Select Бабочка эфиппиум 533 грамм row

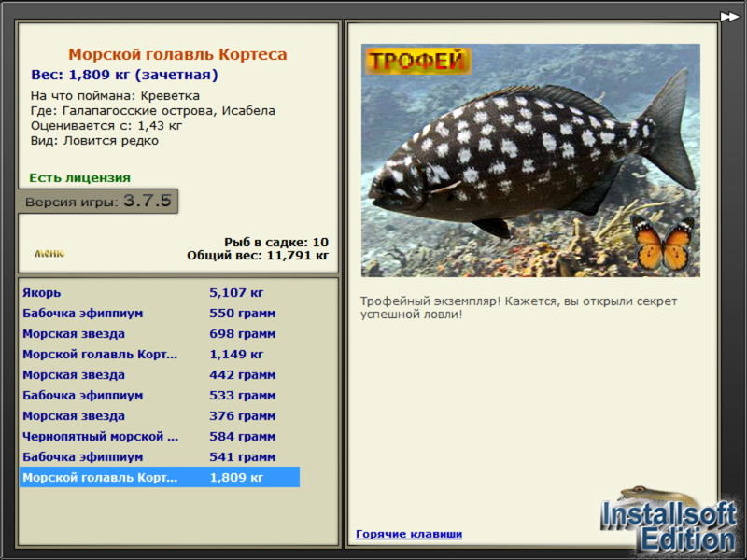160,395
